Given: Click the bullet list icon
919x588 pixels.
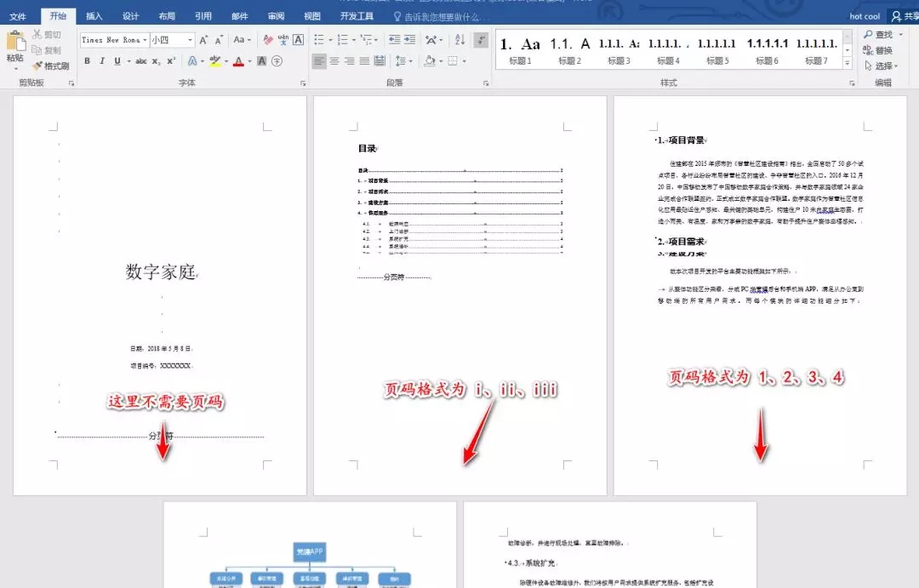Looking at the screenshot, I should coord(319,40).
